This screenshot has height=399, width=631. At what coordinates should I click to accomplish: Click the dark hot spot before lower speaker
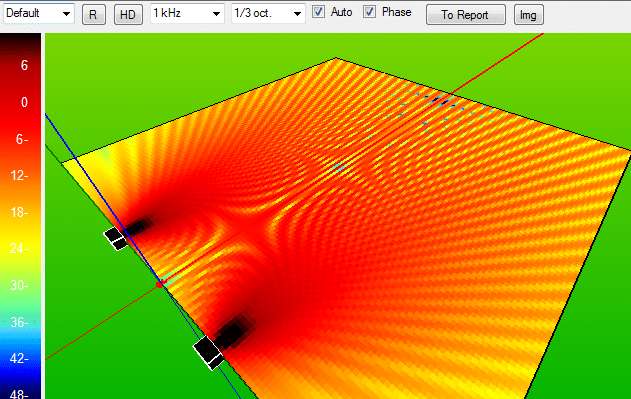click(x=233, y=333)
